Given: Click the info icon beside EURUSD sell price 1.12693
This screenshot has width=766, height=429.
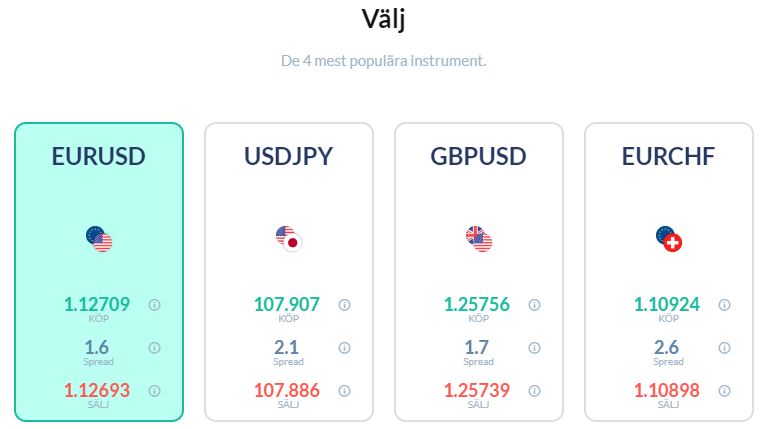Looking at the screenshot, I should [x=154, y=391].
